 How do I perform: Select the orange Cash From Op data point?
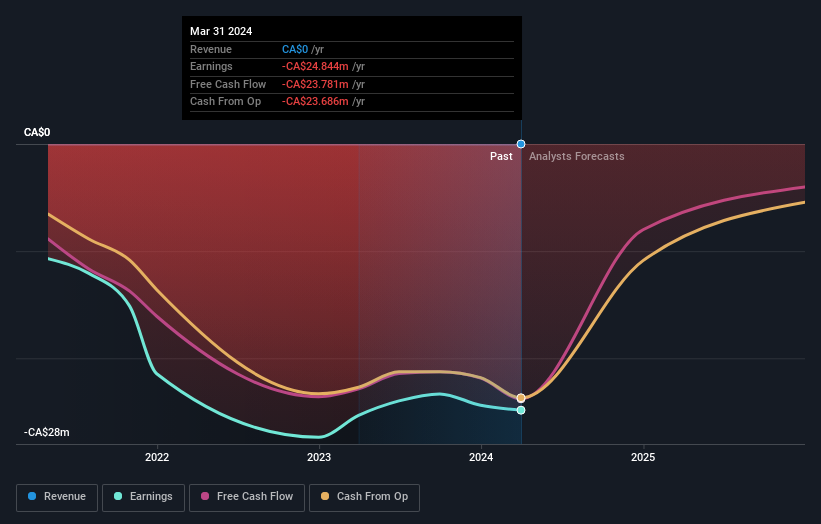[x=521, y=398]
